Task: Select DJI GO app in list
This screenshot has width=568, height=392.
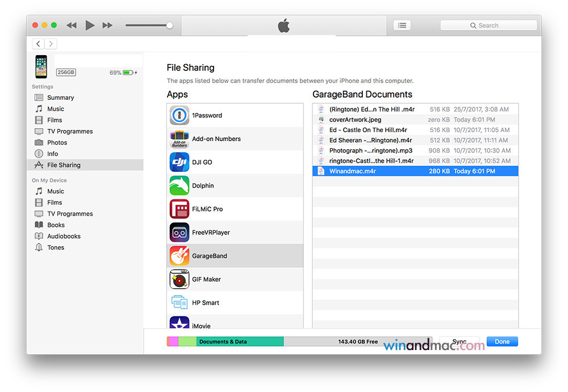Action: coord(202,162)
